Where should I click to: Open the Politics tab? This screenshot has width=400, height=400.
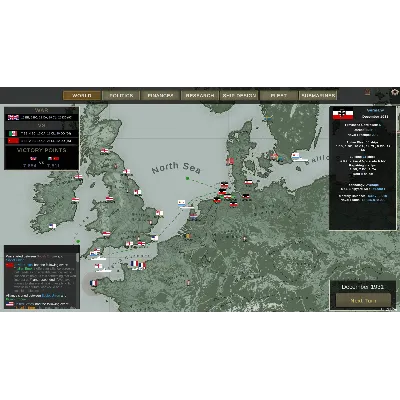click(x=121, y=96)
